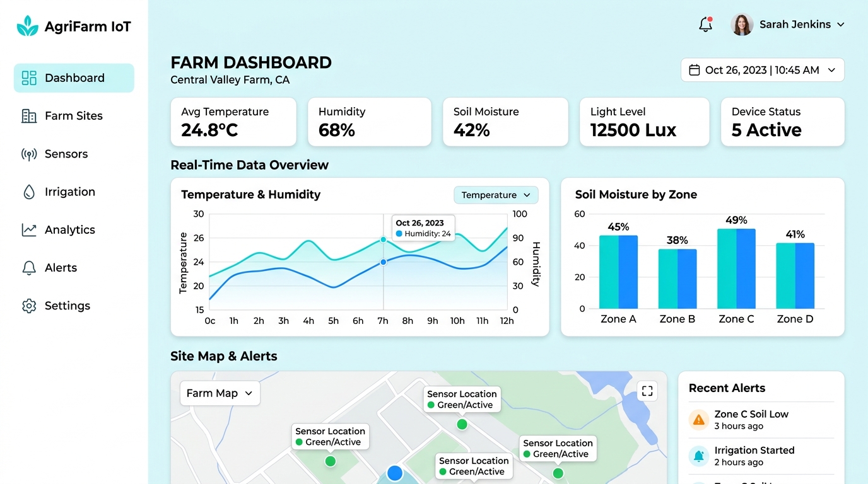Click Sarah Jenkins profile avatar
Screen dimensions: 868x484
742,25
